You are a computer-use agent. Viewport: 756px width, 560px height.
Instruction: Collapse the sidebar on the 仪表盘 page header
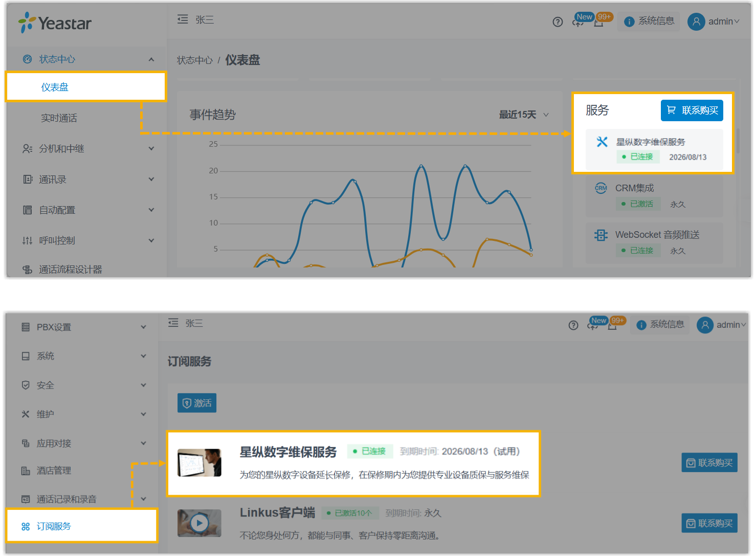coord(183,19)
